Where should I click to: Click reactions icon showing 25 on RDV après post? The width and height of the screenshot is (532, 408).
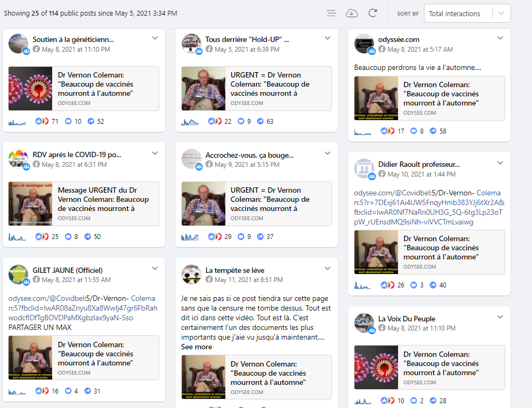pyautogui.click(x=42, y=237)
